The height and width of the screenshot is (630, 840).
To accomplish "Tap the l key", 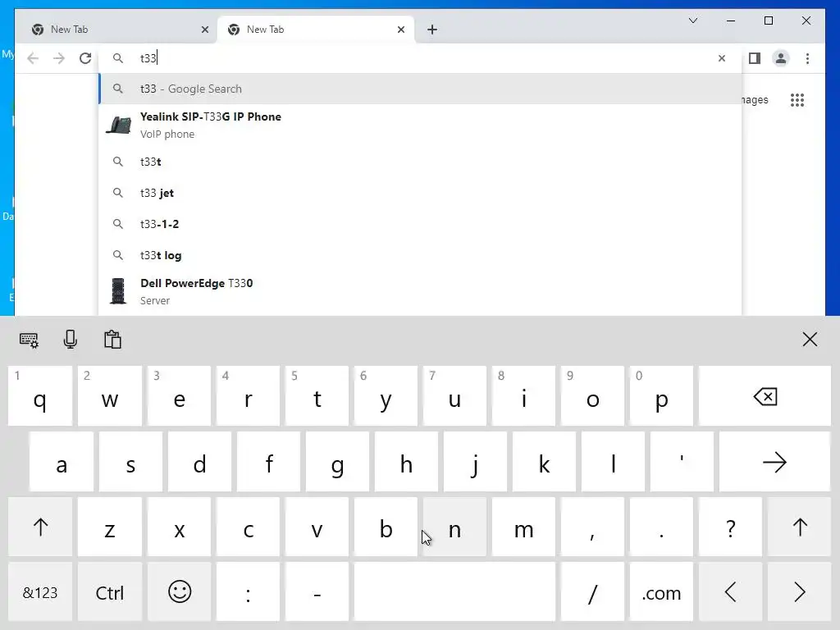I will tap(614, 463).
